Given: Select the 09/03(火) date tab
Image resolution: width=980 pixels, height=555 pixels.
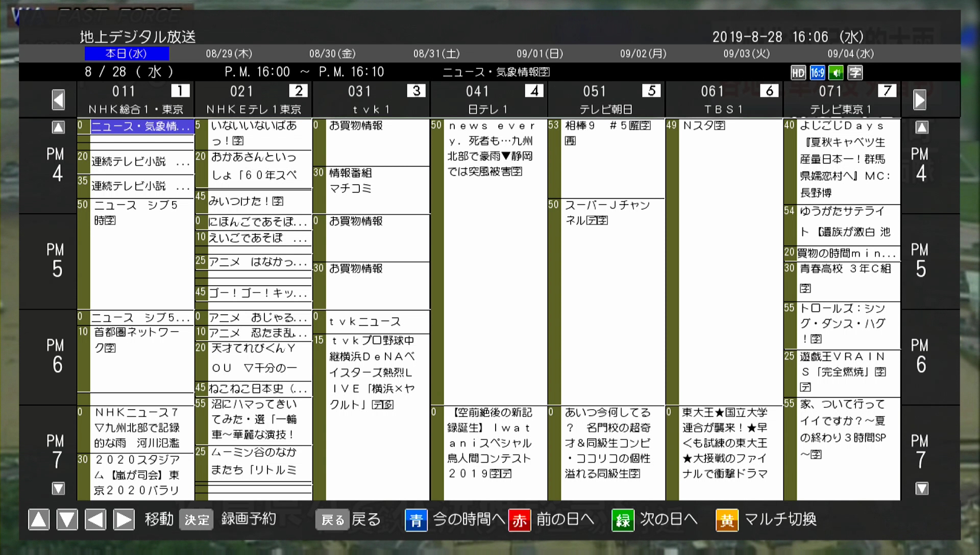Looking at the screenshot, I should (747, 54).
